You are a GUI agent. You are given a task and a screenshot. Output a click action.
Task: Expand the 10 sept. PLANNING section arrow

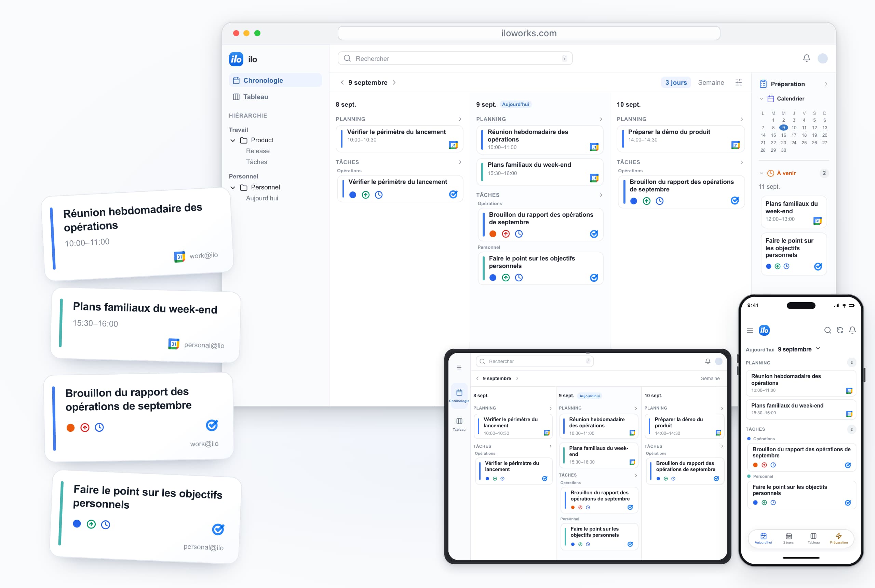point(742,119)
